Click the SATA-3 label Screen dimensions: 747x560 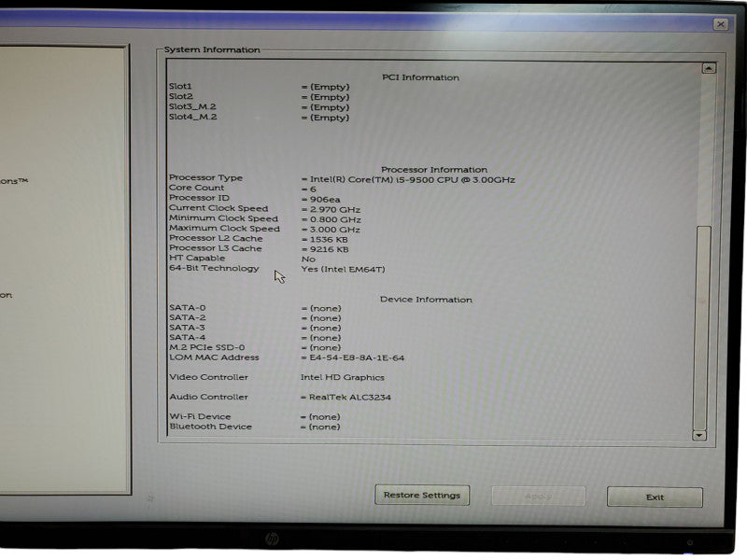188,328
